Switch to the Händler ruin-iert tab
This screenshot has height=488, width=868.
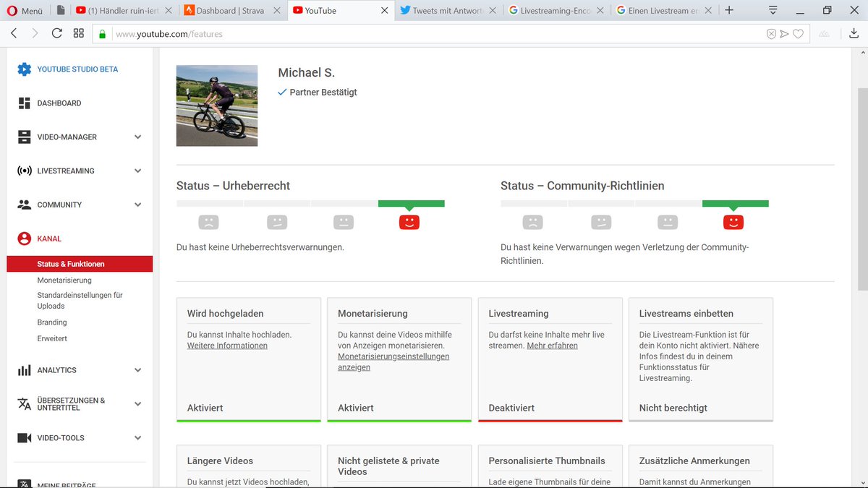click(124, 11)
